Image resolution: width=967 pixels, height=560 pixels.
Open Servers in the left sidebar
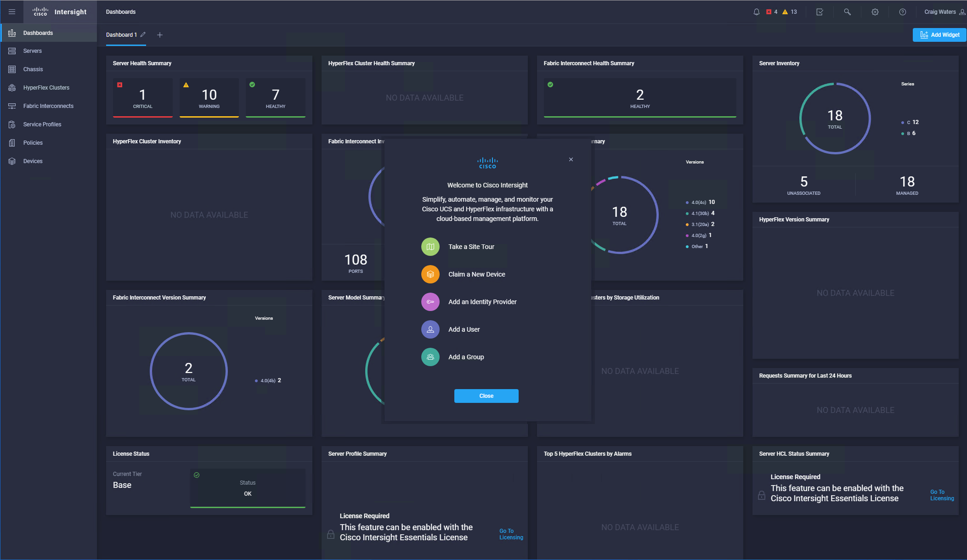point(33,51)
